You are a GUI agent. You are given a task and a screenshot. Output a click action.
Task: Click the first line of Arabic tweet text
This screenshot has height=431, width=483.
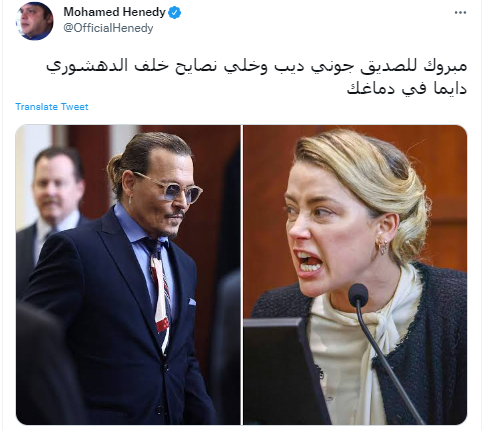[256, 66]
